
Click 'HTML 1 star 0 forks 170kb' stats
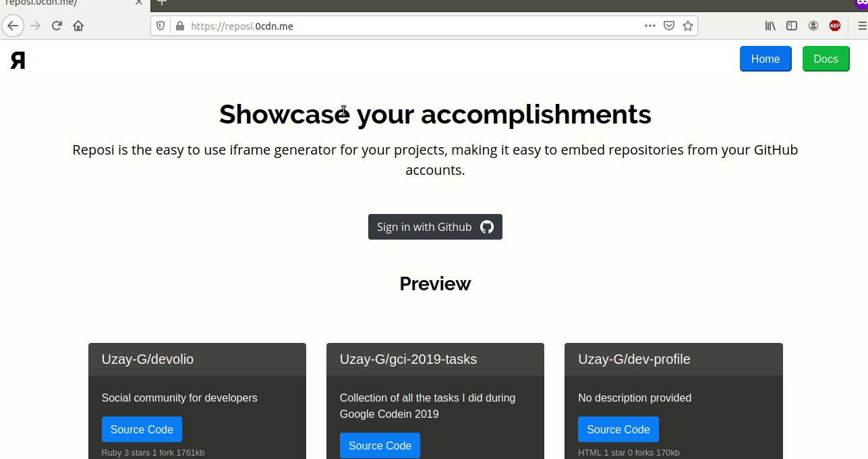(629, 453)
